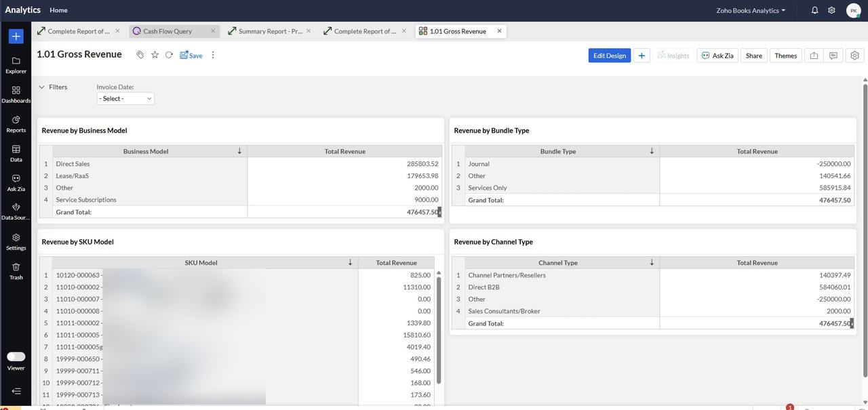Close the Cash Flow Query tab
Screen dimensions: 868x410
pyautogui.click(x=213, y=31)
